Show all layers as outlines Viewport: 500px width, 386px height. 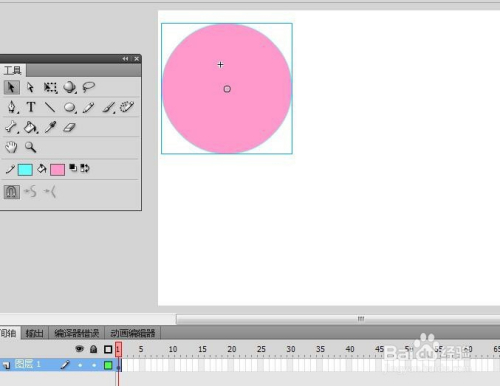(108, 349)
